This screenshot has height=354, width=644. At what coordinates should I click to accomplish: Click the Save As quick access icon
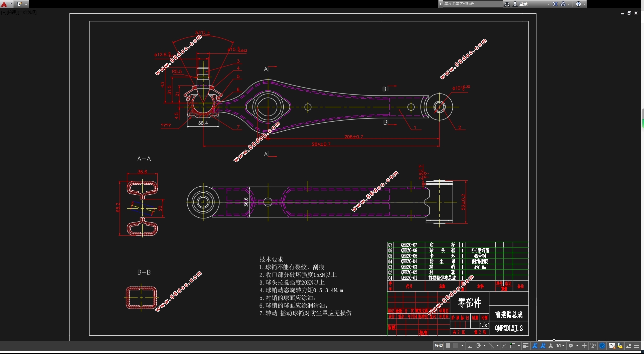(x=19, y=4)
